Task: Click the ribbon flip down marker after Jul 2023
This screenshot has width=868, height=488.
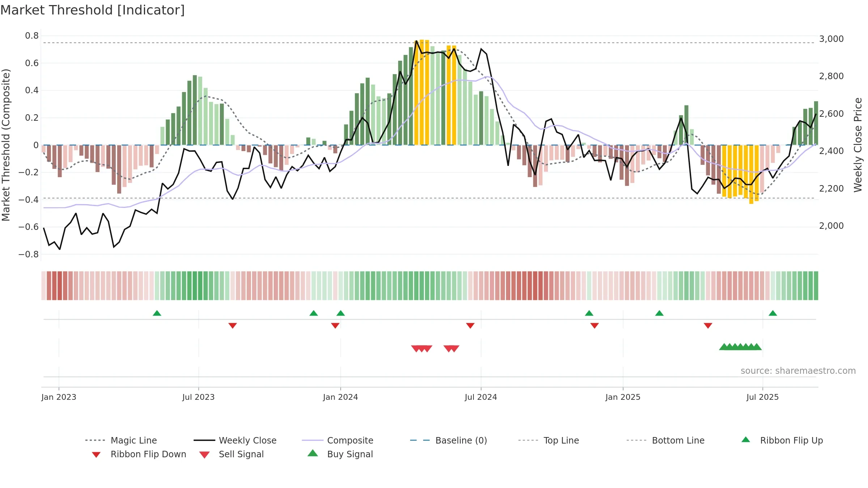Action: point(233,326)
